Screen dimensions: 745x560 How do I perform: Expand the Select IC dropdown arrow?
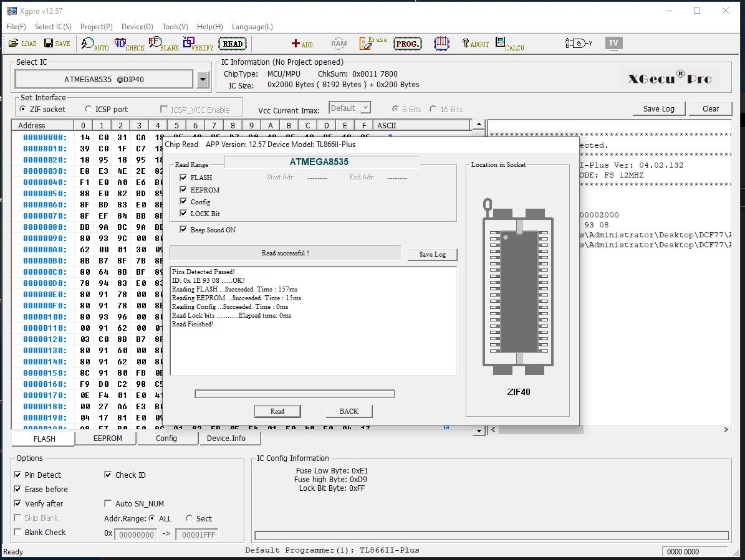203,79
